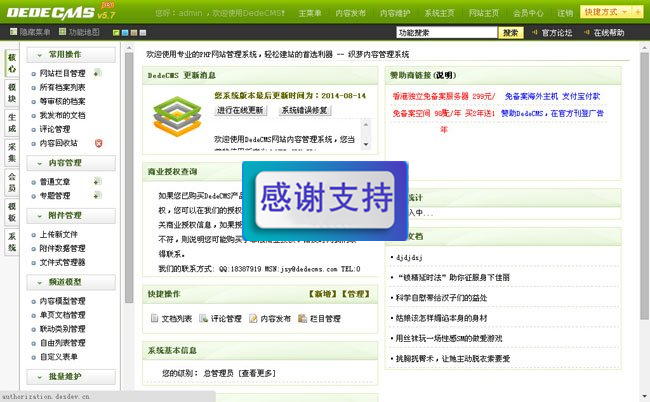
Task: Click the [查看更多] link
Action: (x=257, y=373)
